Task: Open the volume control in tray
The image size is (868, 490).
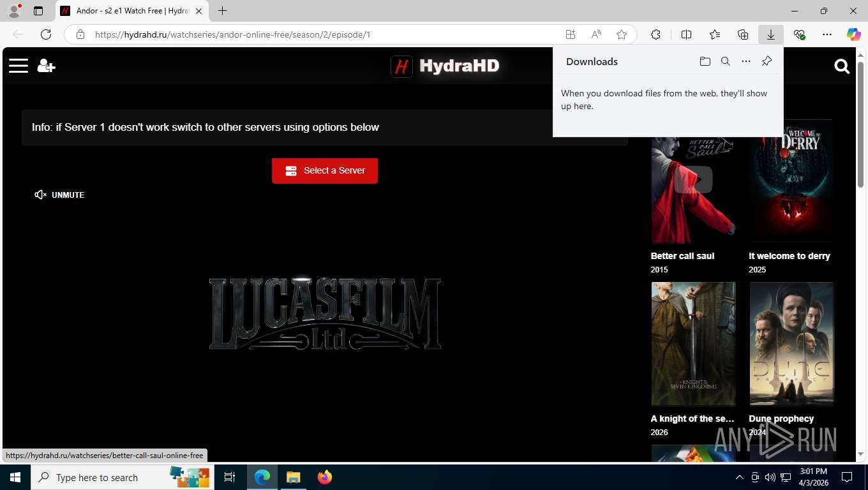Action: [770, 477]
